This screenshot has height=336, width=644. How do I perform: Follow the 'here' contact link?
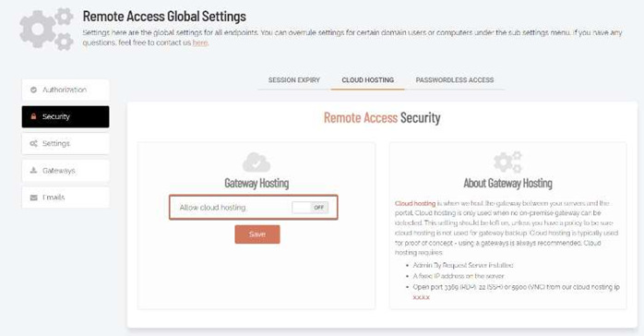pos(200,42)
